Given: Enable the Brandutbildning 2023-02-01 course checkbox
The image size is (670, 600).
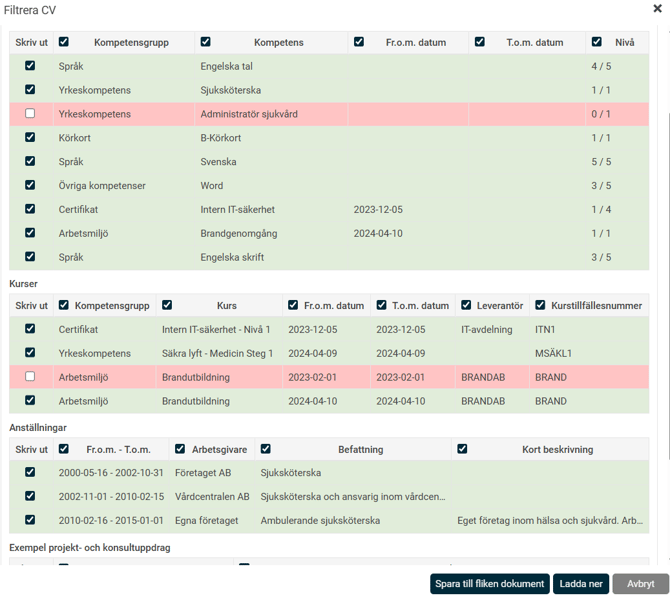Looking at the screenshot, I should pos(30,377).
